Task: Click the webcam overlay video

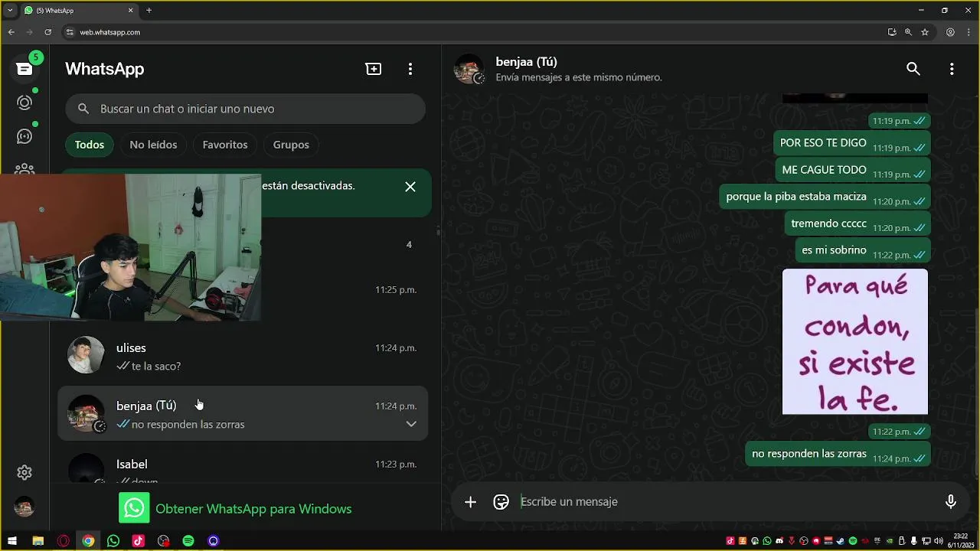Action: click(x=130, y=247)
